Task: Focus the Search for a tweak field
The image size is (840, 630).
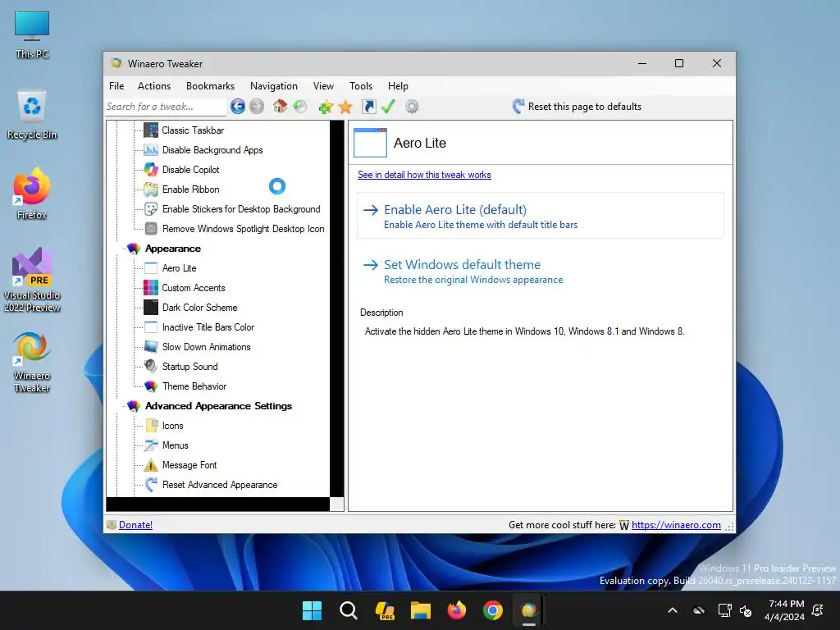Action: pyautogui.click(x=166, y=107)
